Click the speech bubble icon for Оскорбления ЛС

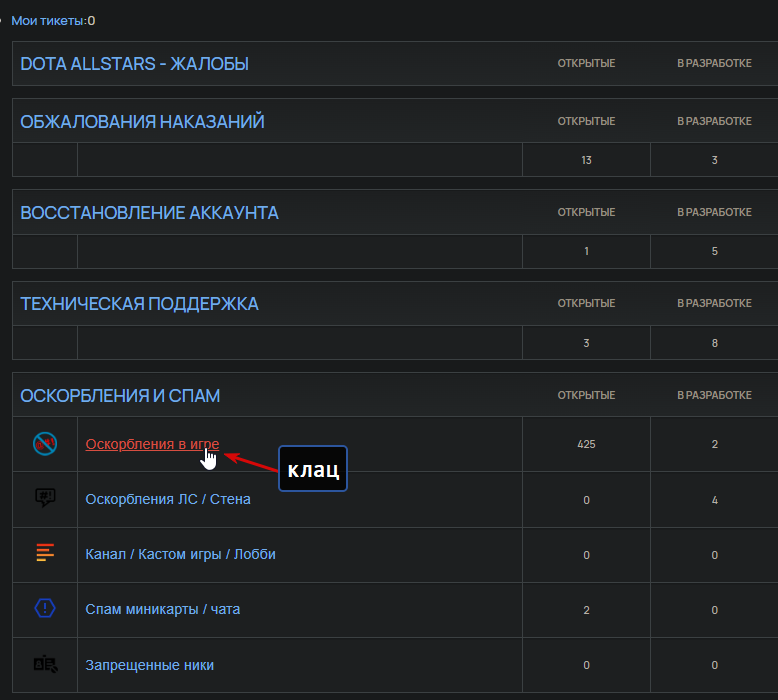(45, 498)
